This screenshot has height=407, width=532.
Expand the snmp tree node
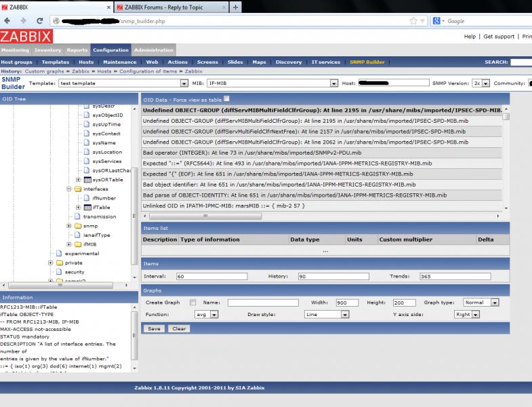point(69,225)
